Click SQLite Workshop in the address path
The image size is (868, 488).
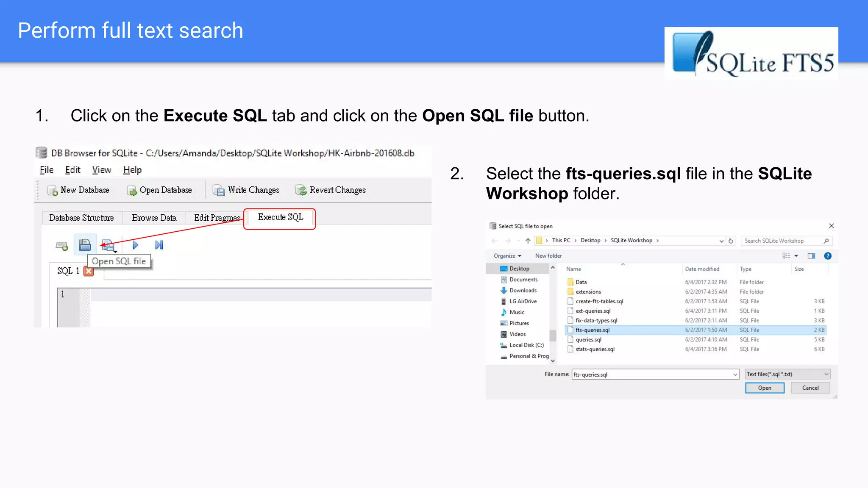(631, 240)
